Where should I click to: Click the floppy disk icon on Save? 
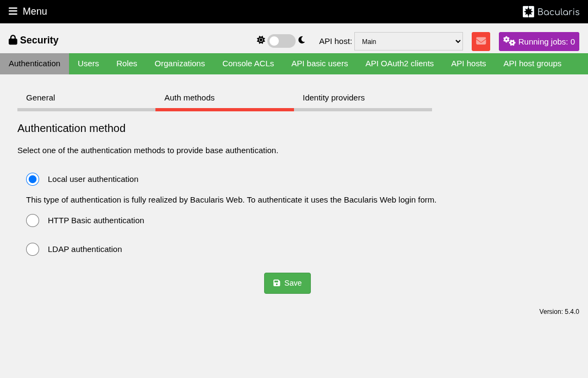click(277, 283)
